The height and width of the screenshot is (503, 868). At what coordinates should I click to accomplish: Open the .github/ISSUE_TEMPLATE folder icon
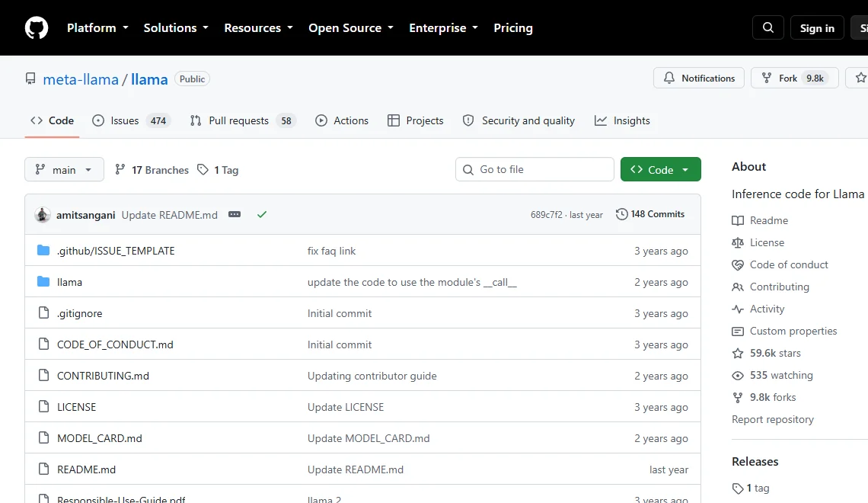click(x=43, y=251)
